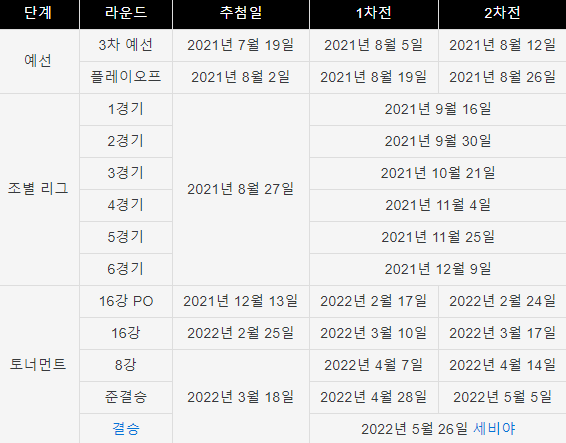
Task: Click first leg date 2022년 3월 10일
Action: [x=374, y=333]
